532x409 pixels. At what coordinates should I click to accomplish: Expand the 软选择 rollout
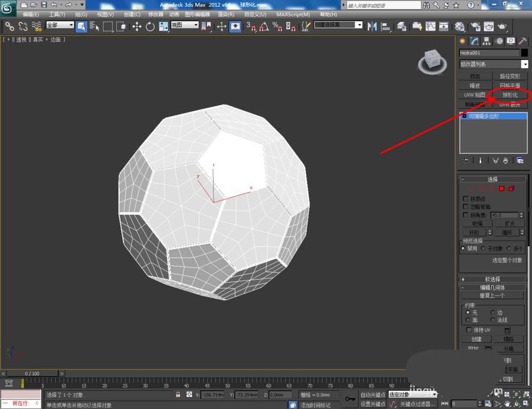tap(493, 279)
